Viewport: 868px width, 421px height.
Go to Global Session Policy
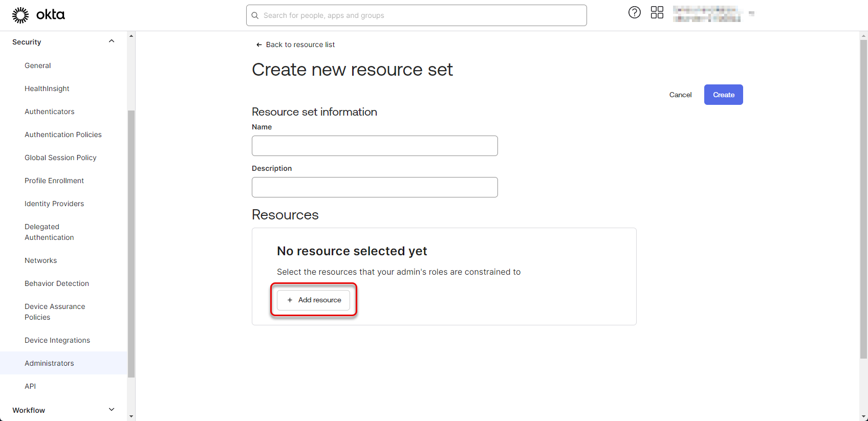tap(60, 158)
